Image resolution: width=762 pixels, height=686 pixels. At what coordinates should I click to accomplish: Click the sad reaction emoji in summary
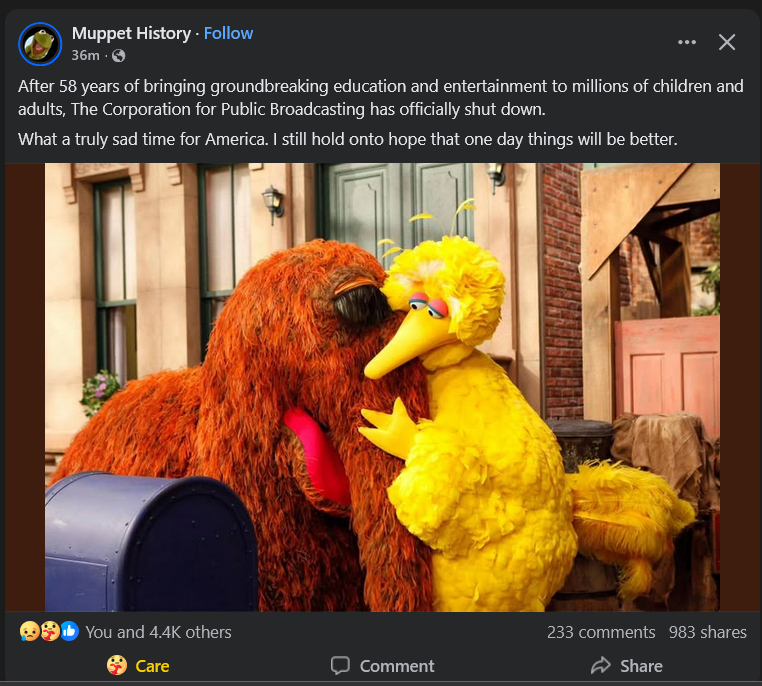click(29, 632)
